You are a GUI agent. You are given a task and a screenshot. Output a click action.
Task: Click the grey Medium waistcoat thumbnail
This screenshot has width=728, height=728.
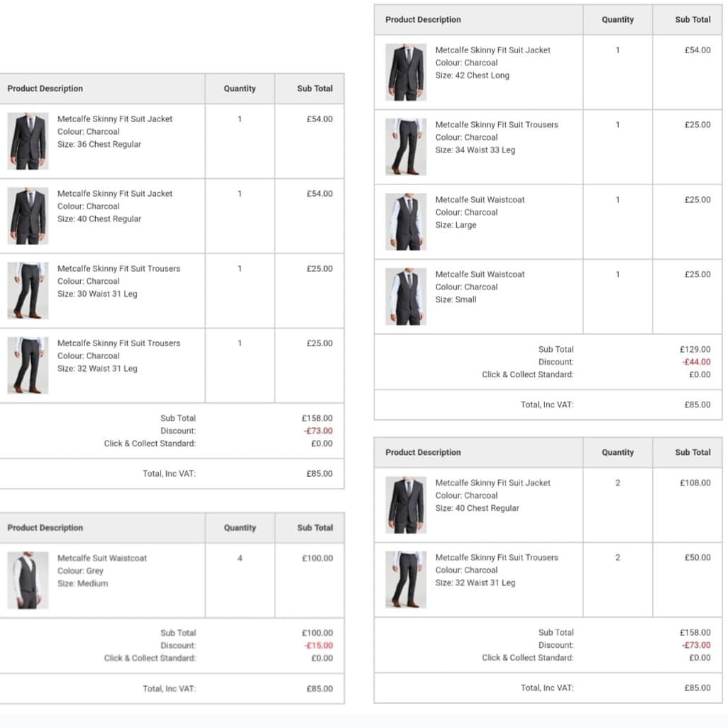click(x=28, y=580)
